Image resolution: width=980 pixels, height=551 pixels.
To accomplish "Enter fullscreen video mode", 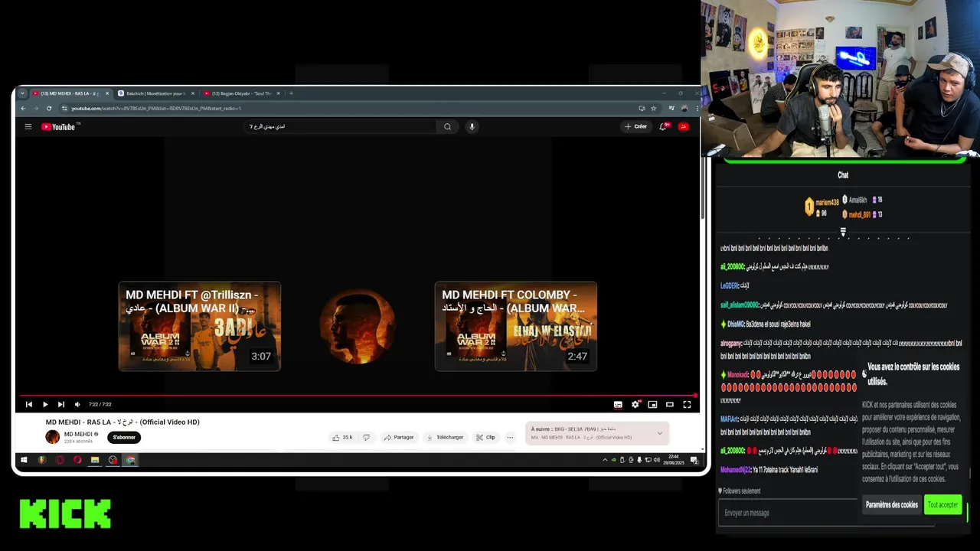I will point(687,405).
